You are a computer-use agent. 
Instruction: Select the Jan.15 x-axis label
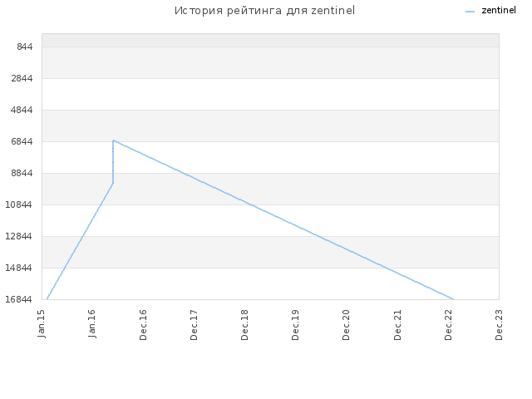click(42, 323)
